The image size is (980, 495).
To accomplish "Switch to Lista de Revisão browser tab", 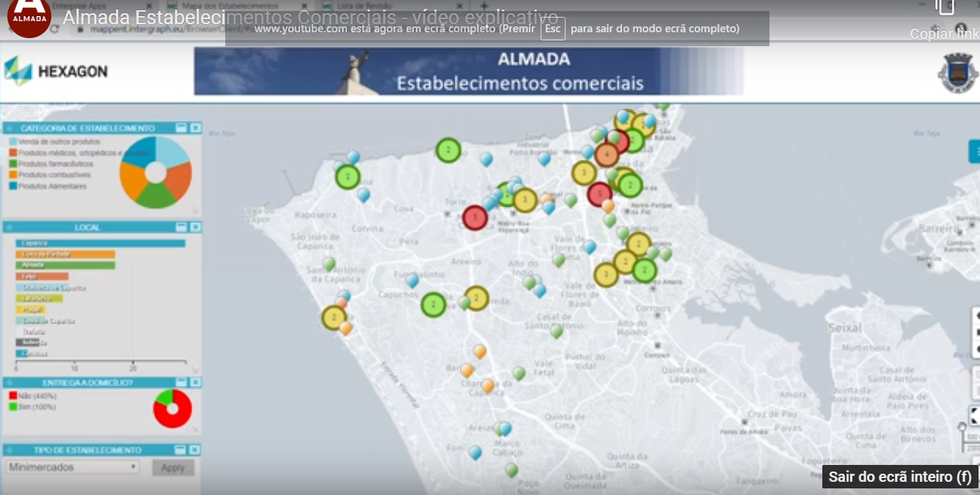I will point(361,6).
